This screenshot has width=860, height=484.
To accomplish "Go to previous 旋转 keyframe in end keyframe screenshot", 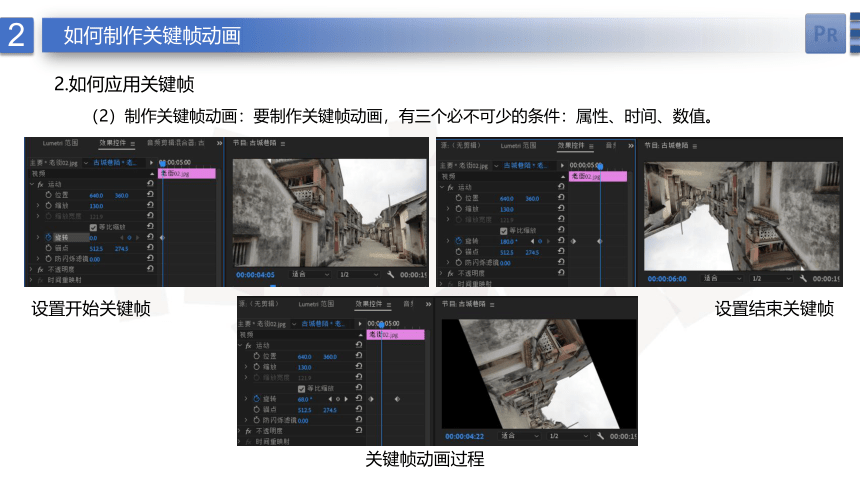I will (532, 241).
